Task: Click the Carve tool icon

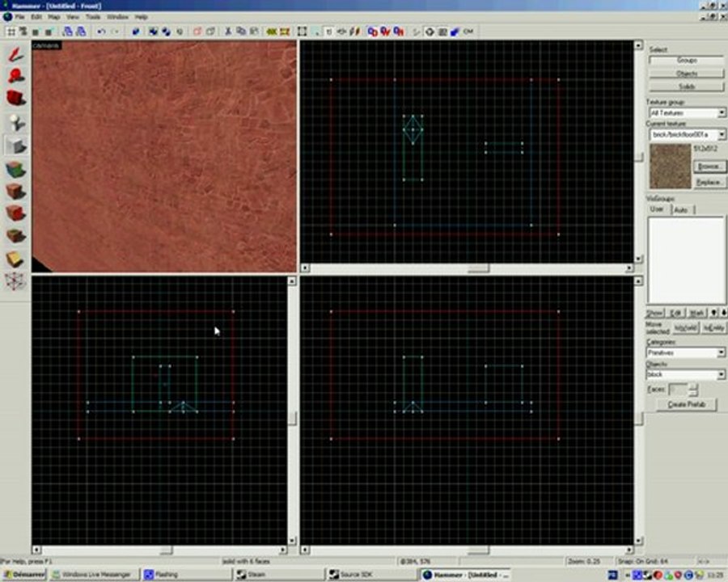Action: tap(136, 32)
